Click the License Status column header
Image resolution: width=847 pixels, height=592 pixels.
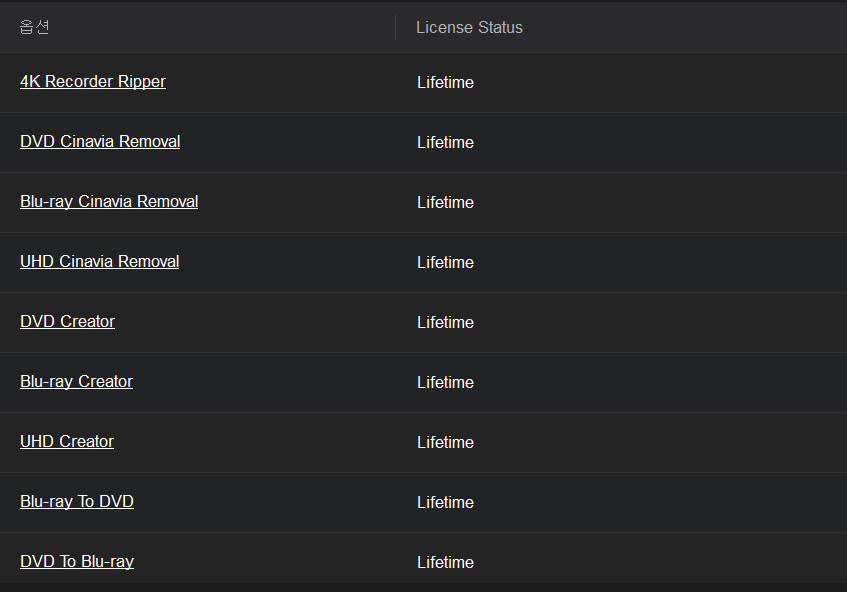click(469, 27)
